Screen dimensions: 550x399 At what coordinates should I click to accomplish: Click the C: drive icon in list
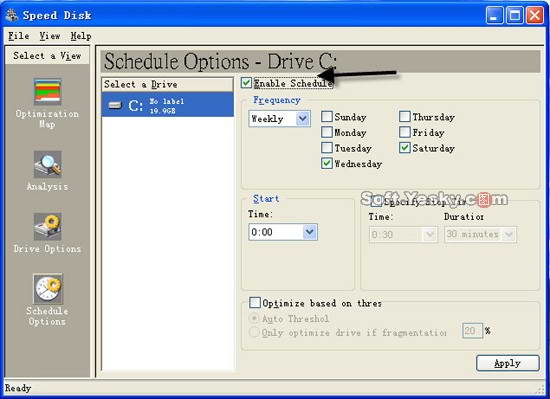(x=115, y=105)
